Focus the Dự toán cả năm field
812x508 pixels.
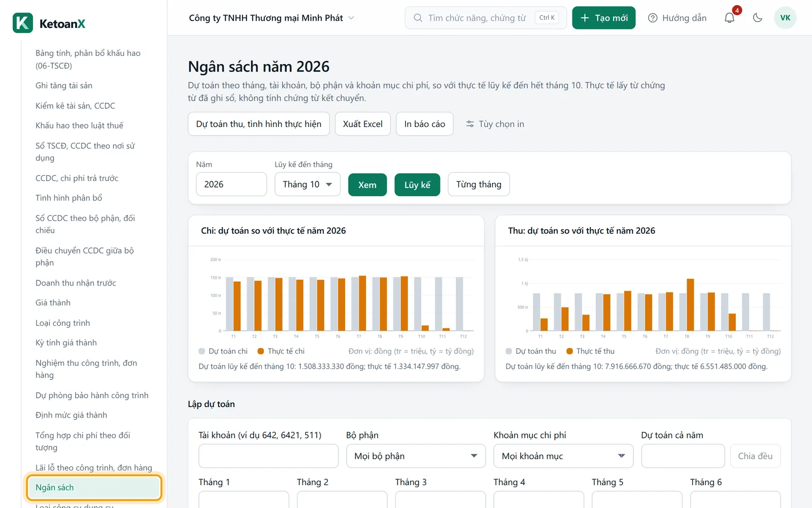pyautogui.click(x=683, y=456)
